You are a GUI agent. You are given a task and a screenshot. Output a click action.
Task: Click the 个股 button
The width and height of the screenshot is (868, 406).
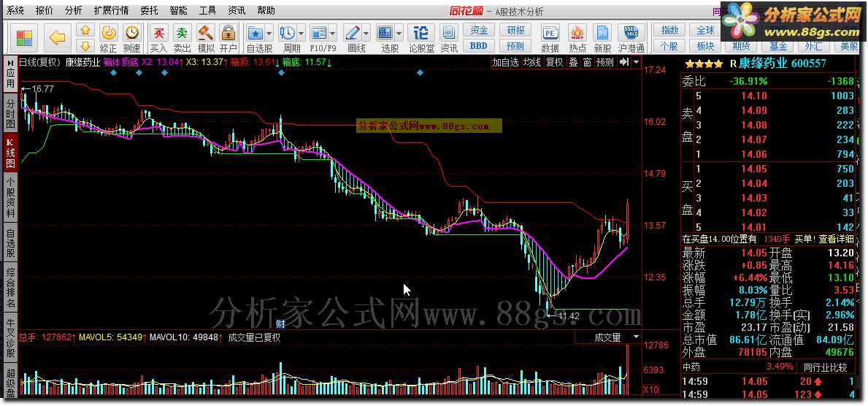tap(670, 46)
